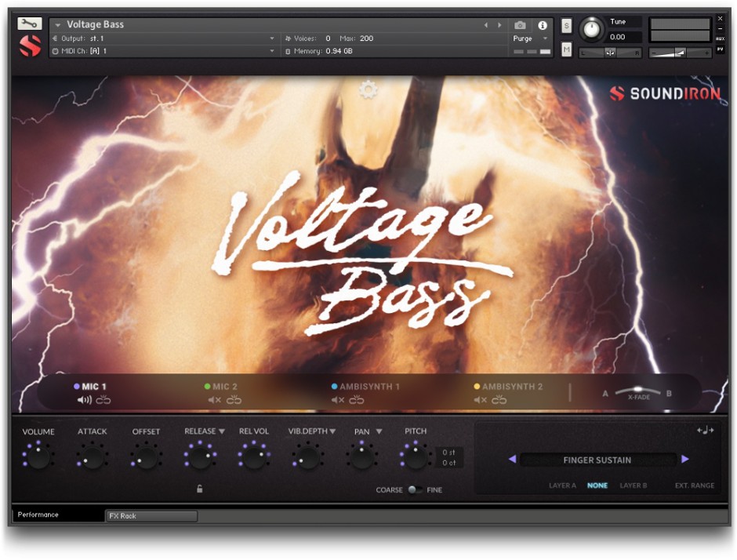The height and width of the screenshot is (560, 737).
Task: Toggle the COARSE/FINE pitch switch
Action: tap(415, 489)
